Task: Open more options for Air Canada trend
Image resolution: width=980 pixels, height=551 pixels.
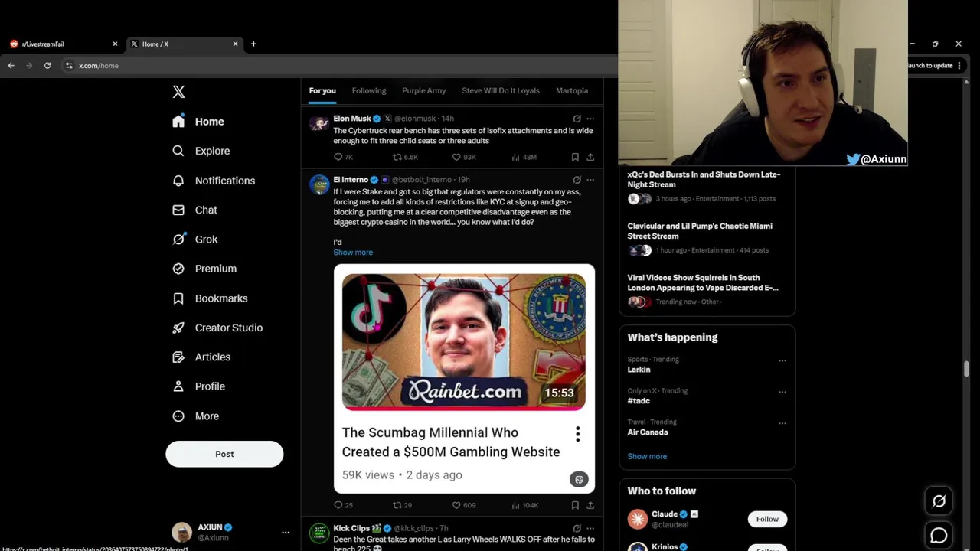Action: pos(782,423)
